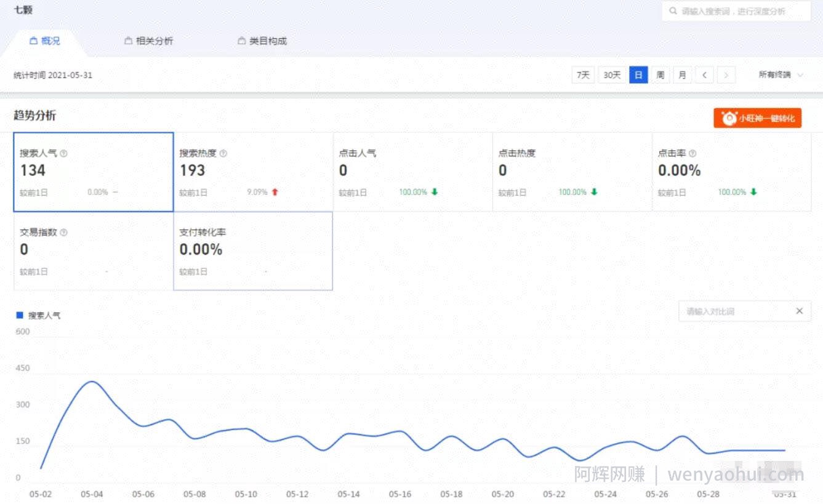Select the 搜索人气 metric card

click(94, 172)
